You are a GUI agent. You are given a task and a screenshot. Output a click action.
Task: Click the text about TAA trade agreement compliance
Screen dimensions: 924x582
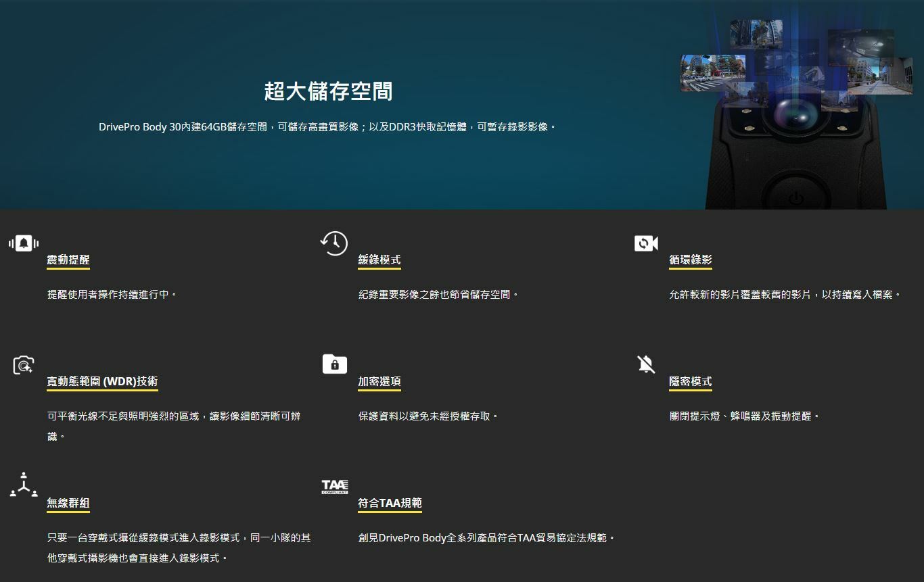(x=487, y=538)
